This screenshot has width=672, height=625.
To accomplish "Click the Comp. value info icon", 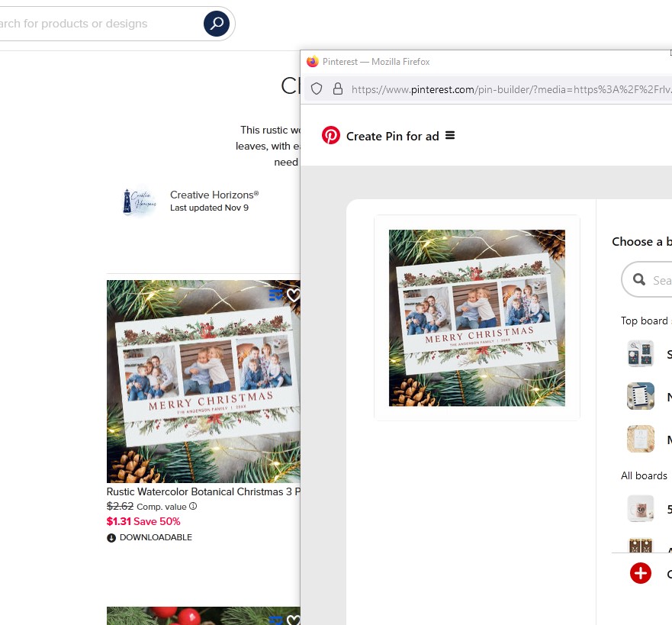I will [x=193, y=506].
